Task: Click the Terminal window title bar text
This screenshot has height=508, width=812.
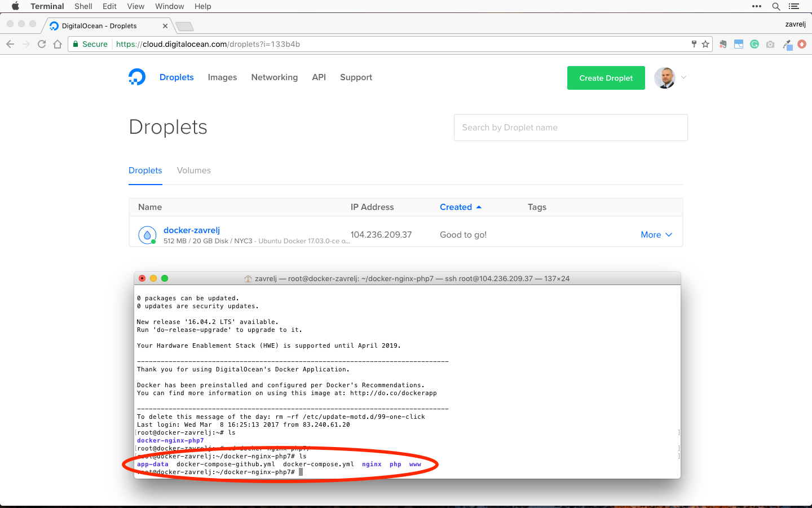Action: click(412, 278)
